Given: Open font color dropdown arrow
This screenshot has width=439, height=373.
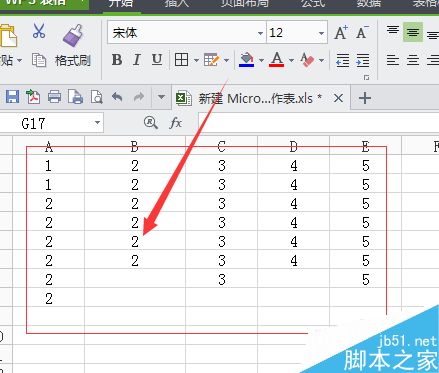Looking at the screenshot, I should pos(291,60).
